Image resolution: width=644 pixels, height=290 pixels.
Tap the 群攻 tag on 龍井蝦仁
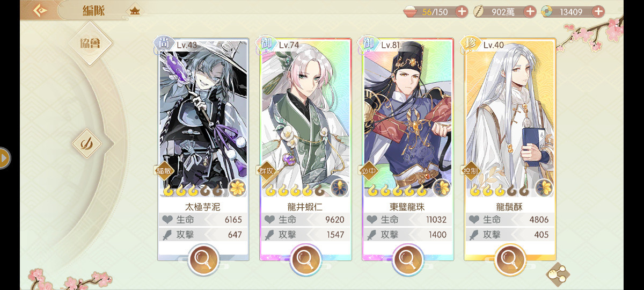coord(265,171)
